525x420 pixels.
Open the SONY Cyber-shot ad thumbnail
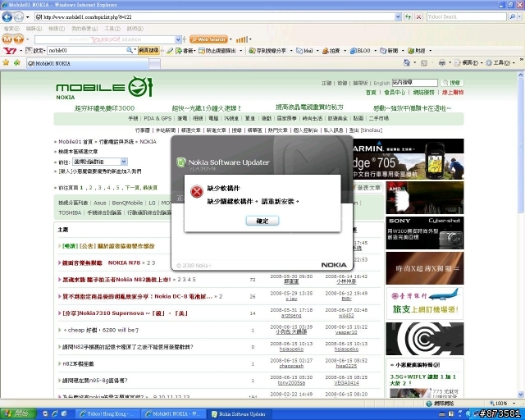[425, 233]
